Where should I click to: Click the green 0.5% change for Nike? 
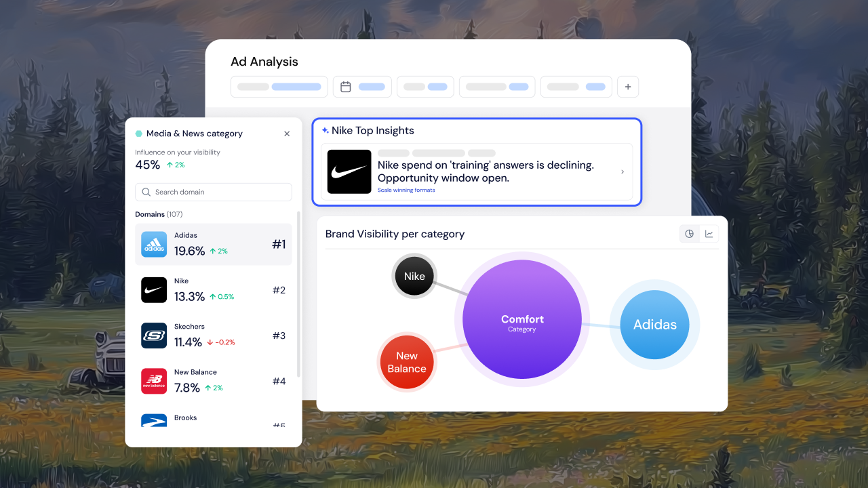[222, 297]
